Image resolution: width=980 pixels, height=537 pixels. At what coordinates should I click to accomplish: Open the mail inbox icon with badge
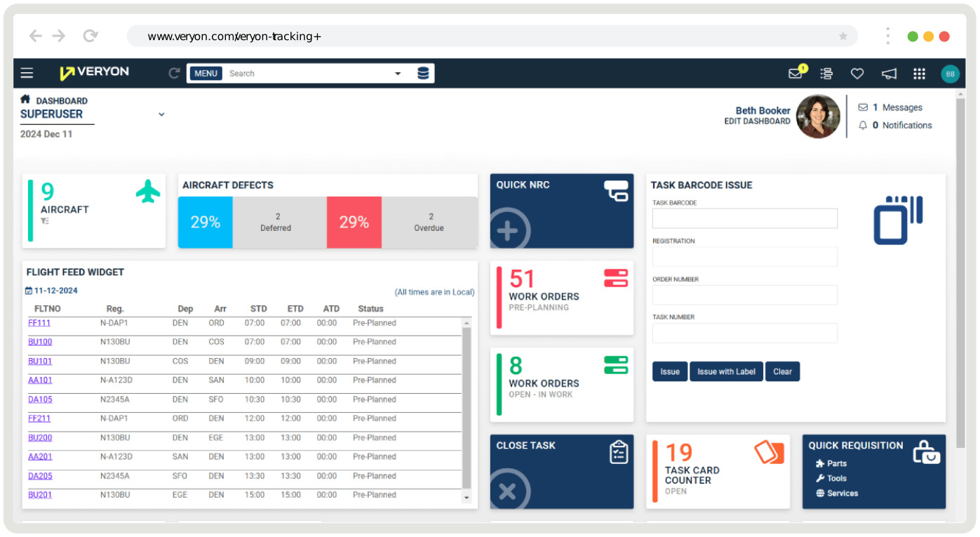point(797,72)
